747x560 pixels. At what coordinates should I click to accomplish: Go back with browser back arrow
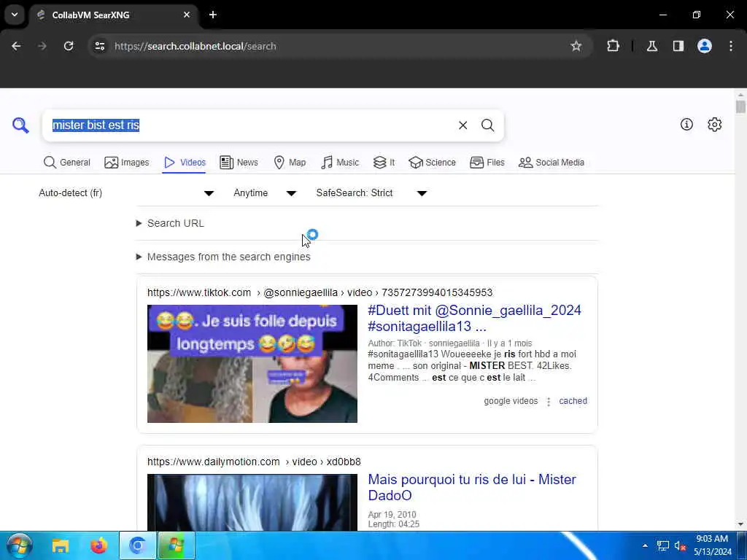point(16,46)
